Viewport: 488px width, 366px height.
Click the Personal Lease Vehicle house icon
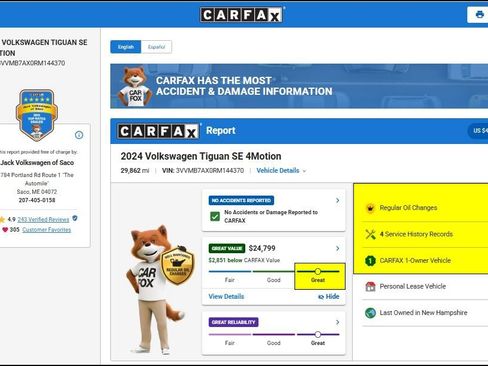pyautogui.click(x=370, y=286)
